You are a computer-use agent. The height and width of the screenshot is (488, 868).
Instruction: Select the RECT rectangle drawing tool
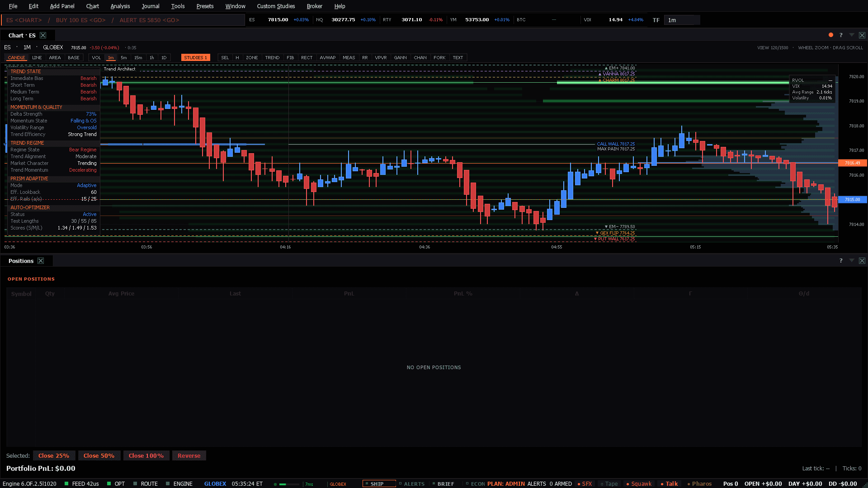click(307, 57)
